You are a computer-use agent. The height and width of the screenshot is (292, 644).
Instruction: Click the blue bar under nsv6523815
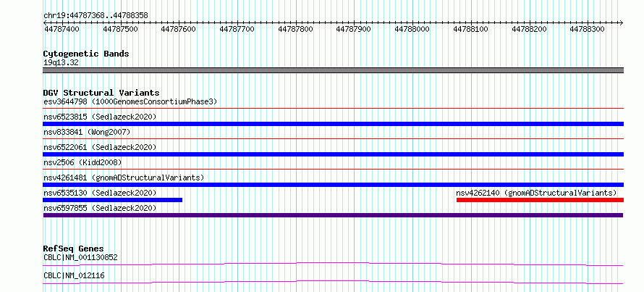pos(333,124)
